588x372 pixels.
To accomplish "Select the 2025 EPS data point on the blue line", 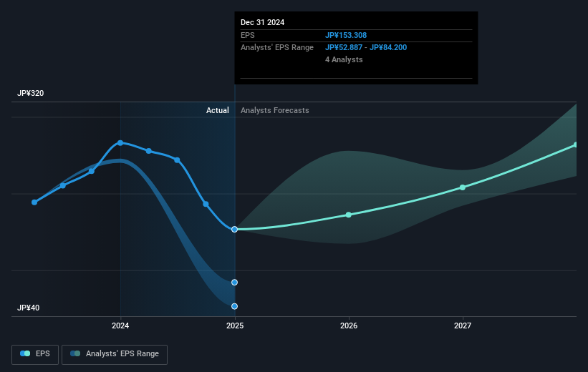I will coord(234,229).
